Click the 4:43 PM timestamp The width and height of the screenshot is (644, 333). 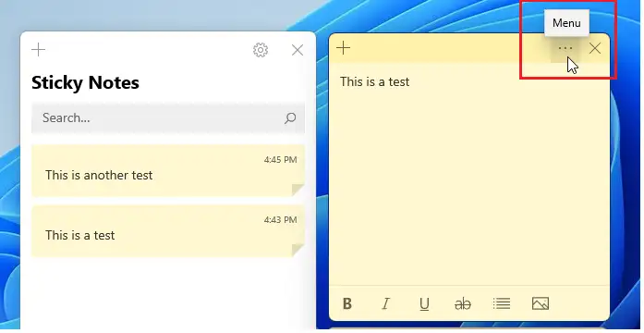pos(280,220)
